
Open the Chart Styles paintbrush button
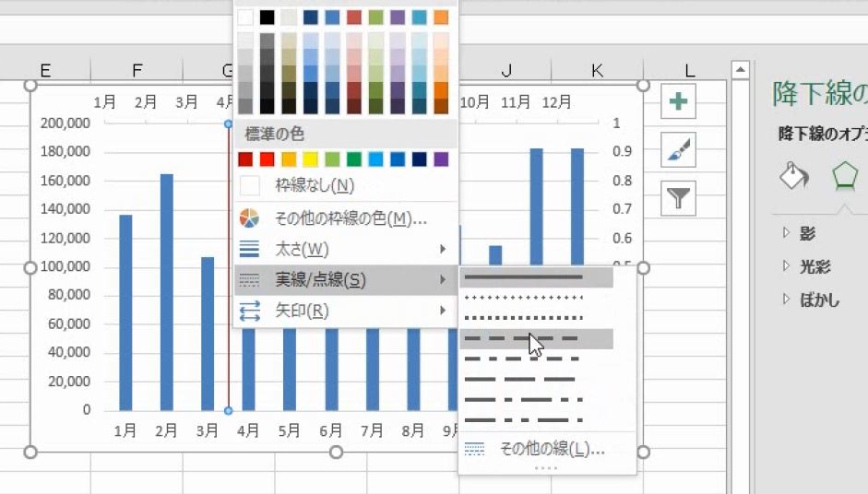point(678,149)
